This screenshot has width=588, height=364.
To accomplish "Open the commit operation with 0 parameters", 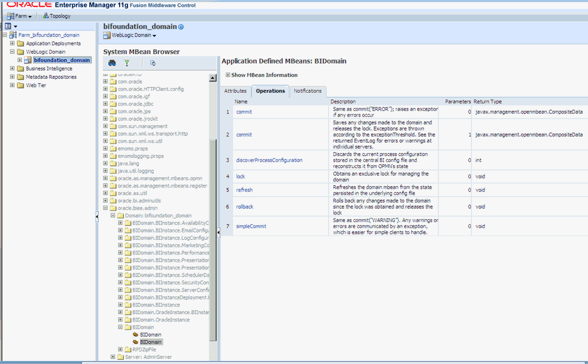I will pyautogui.click(x=244, y=112).
